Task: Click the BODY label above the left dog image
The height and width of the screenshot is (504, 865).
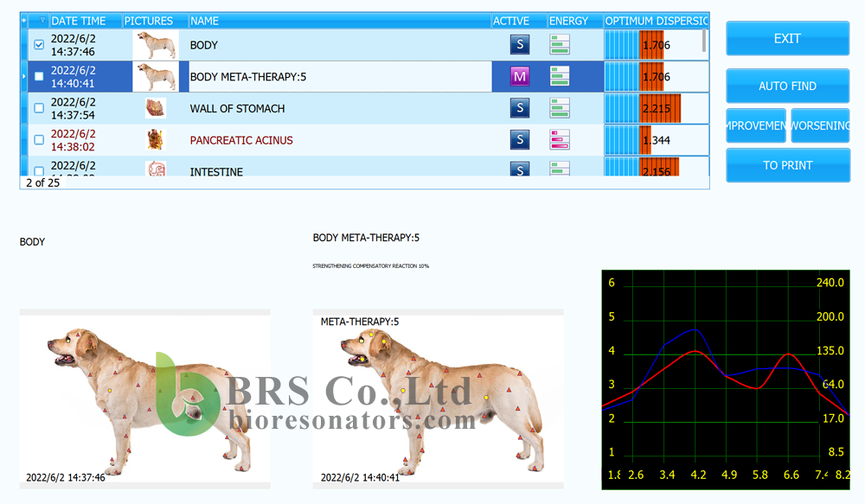Action: coord(32,242)
